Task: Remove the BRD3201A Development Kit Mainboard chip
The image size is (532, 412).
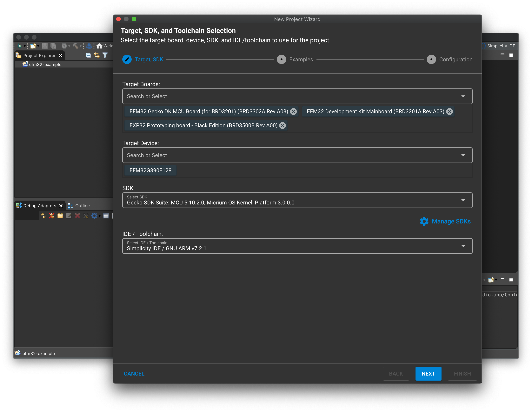Action: 449,112
